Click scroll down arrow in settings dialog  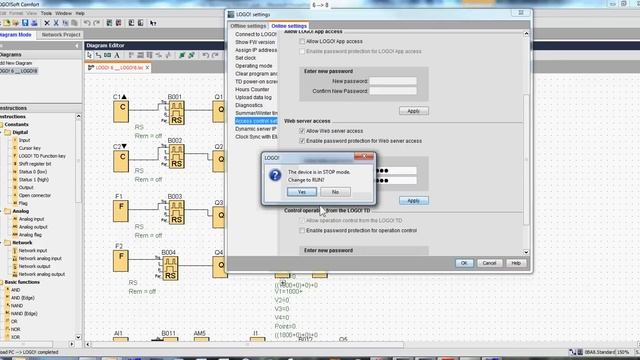pyautogui.click(x=526, y=252)
